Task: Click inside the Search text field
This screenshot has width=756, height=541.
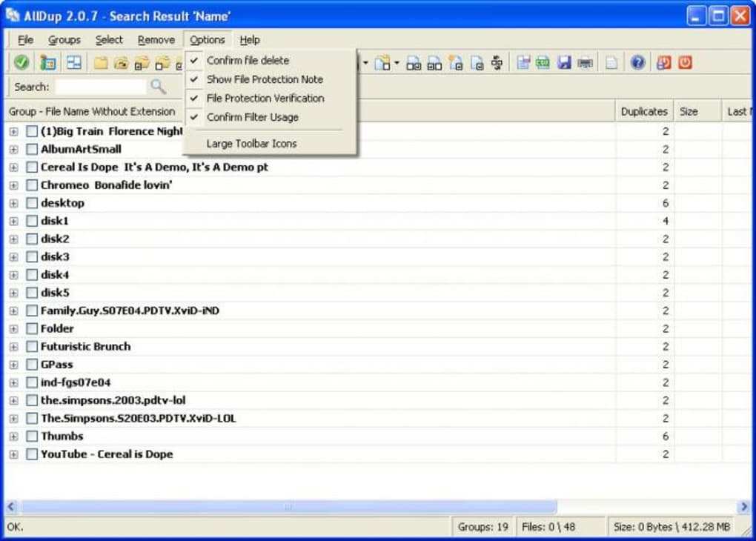Action: (x=100, y=87)
